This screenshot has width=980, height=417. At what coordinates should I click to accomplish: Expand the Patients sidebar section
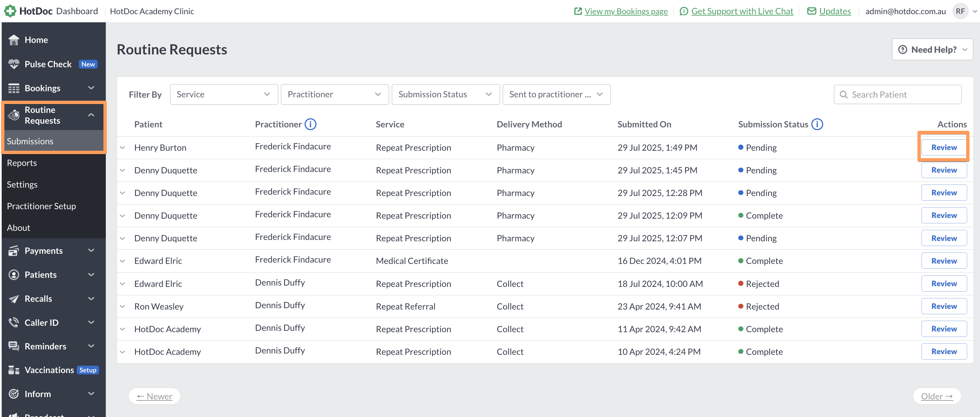tap(91, 274)
